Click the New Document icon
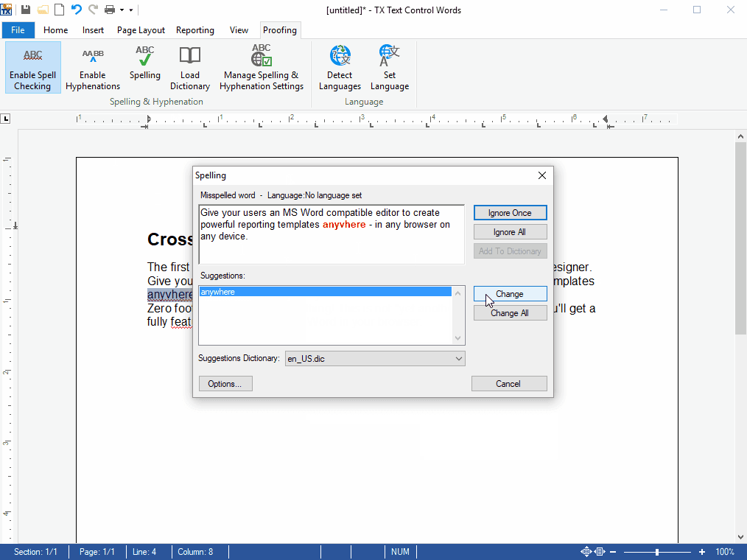Image resolution: width=747 pixels, height=560 pixels. (x=58, y=10)
